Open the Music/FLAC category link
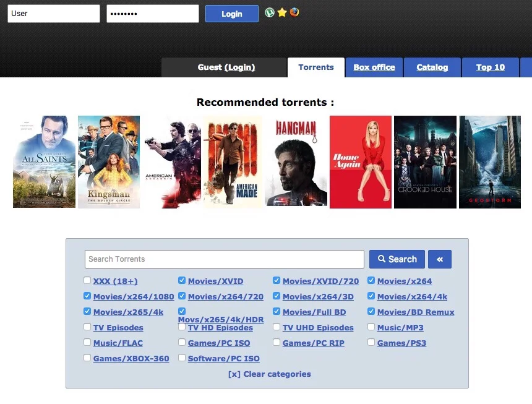 click(118, 343)
